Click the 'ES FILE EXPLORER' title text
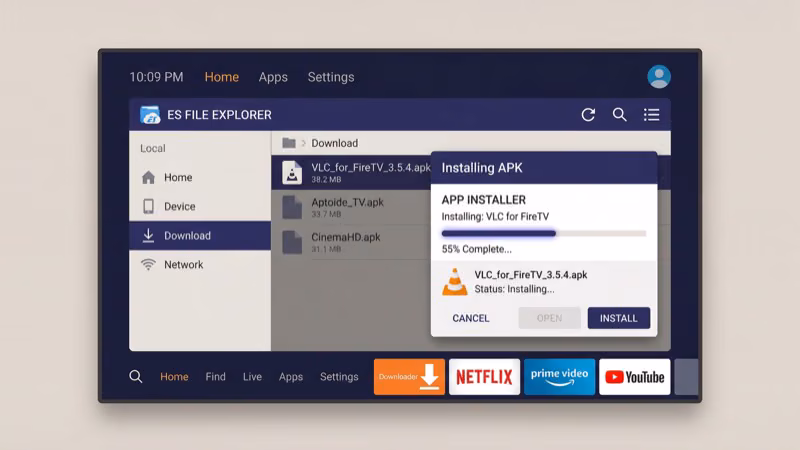Image resolution: width=800 pixels, height=450 pixels. (219, 115)
